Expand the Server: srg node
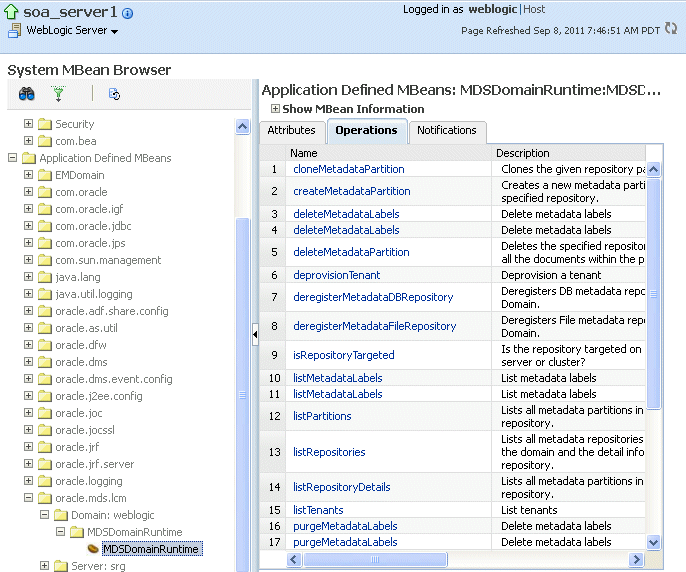This screenshot has width=686, height=572. 44,565
